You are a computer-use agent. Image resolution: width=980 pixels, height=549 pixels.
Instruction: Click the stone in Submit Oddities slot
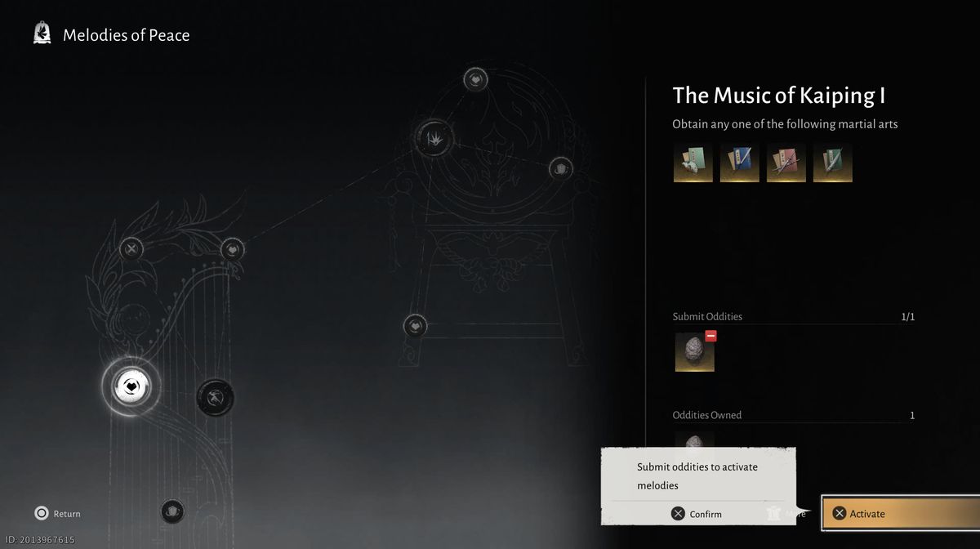[693, 353]
